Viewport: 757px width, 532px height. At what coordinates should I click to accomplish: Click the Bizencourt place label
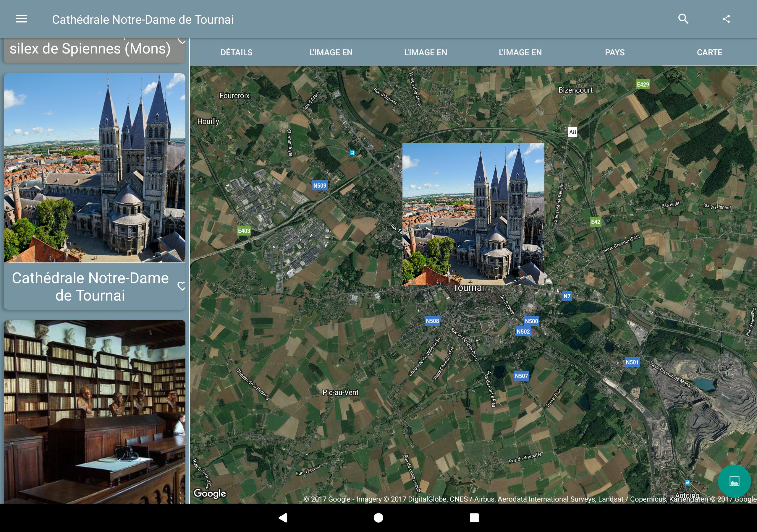click(x=575, y=90)
